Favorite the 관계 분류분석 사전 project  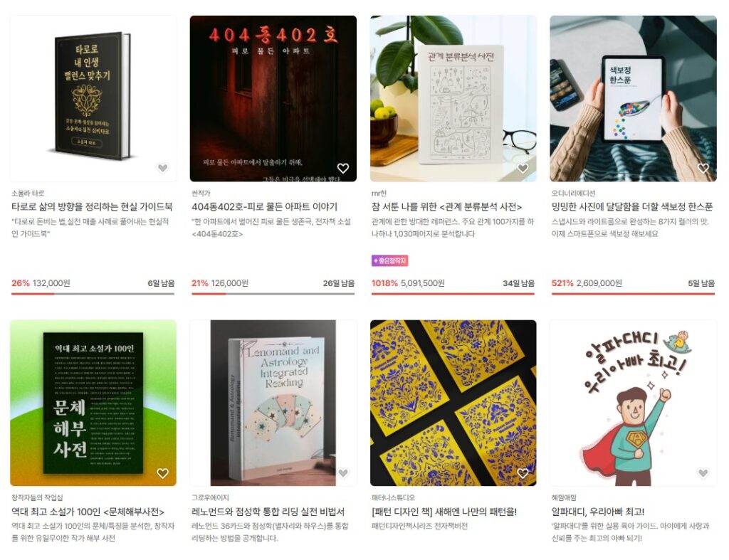[523, 168]
